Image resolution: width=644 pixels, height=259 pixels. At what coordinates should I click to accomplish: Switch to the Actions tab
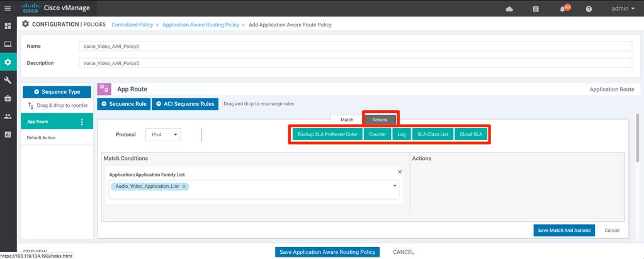click(x=380, y=120)
